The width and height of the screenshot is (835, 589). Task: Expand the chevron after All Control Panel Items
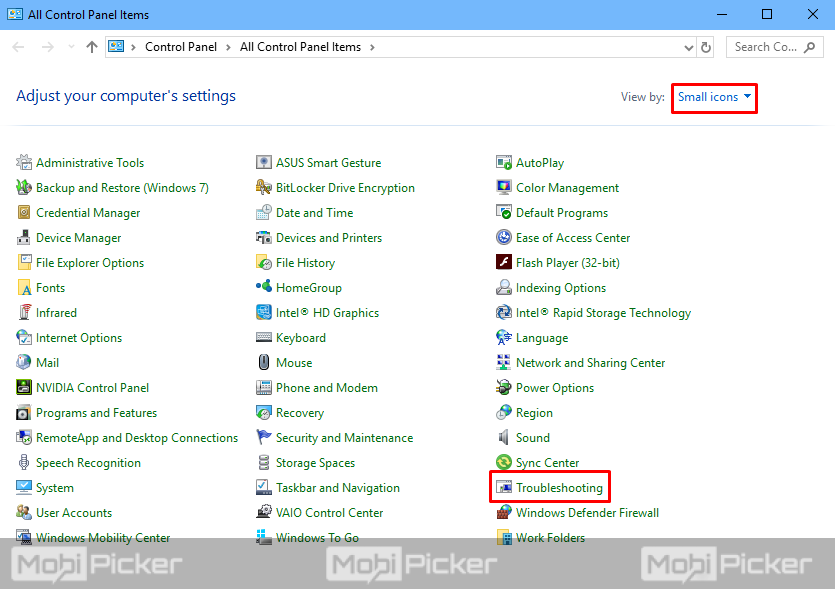tap(372, 47)
